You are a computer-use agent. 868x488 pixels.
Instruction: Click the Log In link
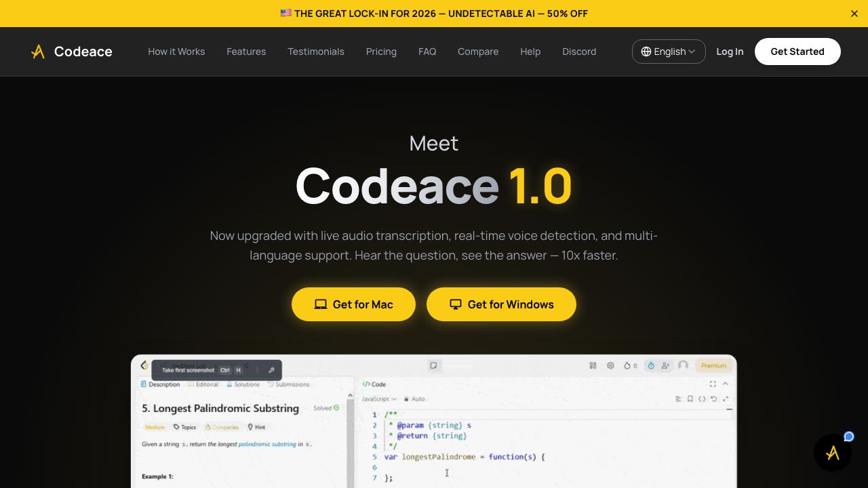[730, 52]
